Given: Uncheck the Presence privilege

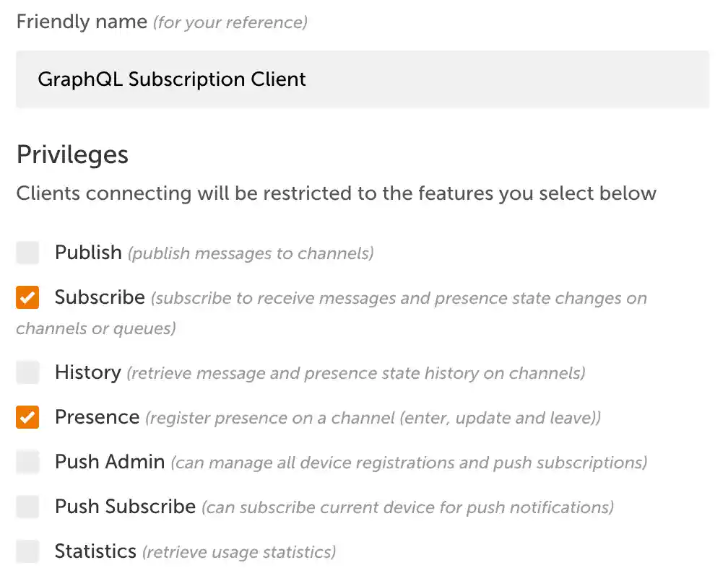Looking at the screenshot, I should click(27, 417).
